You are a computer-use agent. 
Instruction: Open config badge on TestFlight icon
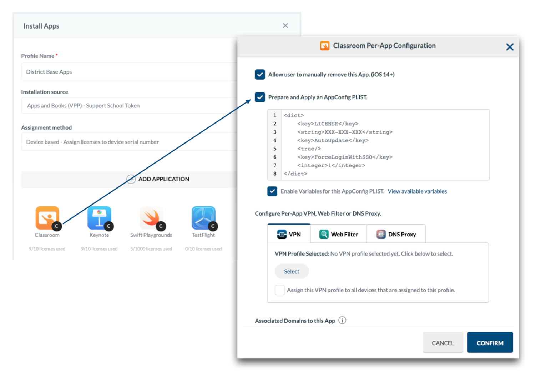(213, 226)
